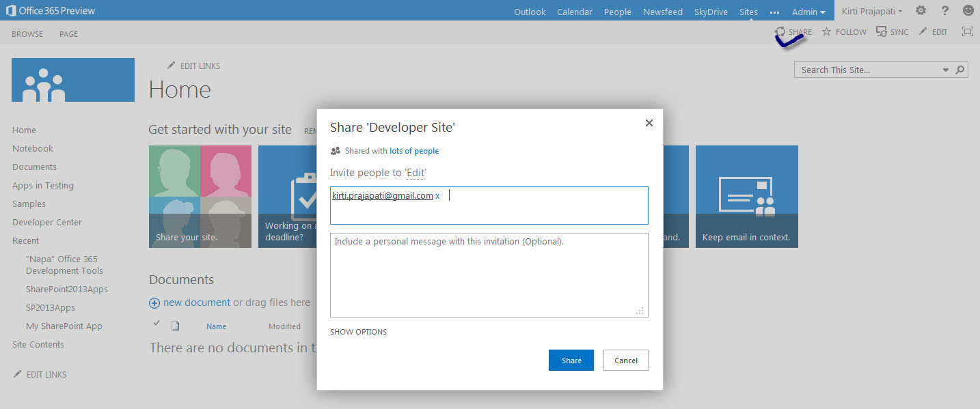Close the Share dialog with X
This screenshot has width=980, height=409.
point(649,123)
